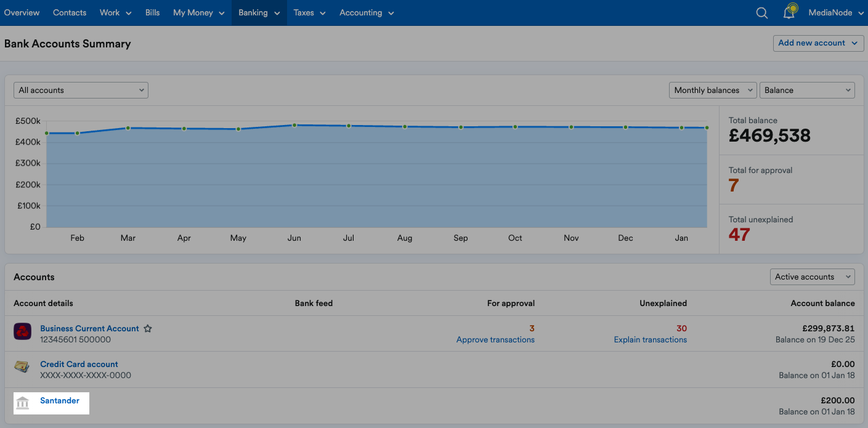Expand Add new account menu

coord(818,43)
